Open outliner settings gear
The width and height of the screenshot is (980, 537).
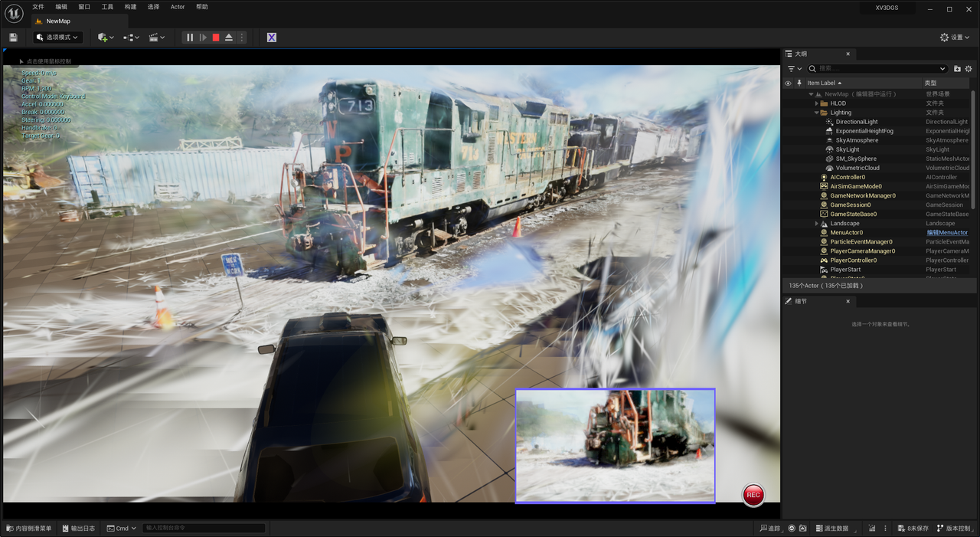tap(969, 69)
